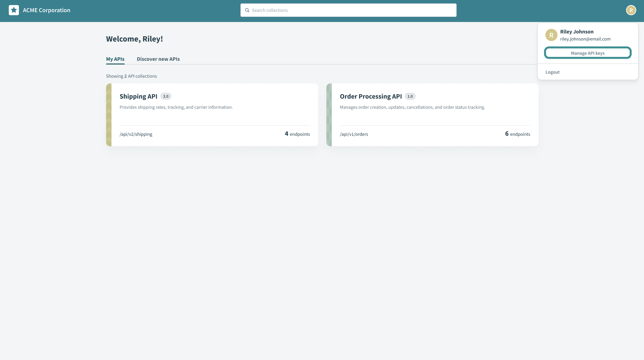Click the Shipping API version 2.0 badge
This screenshot has height=360, width=644.
click(166, 96)
